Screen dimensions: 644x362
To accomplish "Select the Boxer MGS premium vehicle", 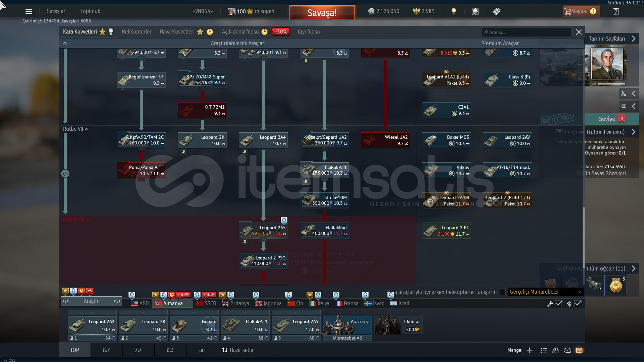I will [x=446, y=140].
